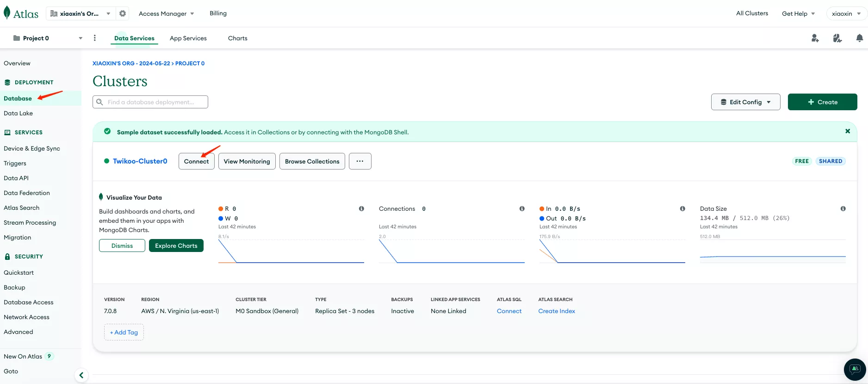Viewport: 868px width, 384px height.
Task: Click the search magnifier icon
Action: [x=99, y=102]
